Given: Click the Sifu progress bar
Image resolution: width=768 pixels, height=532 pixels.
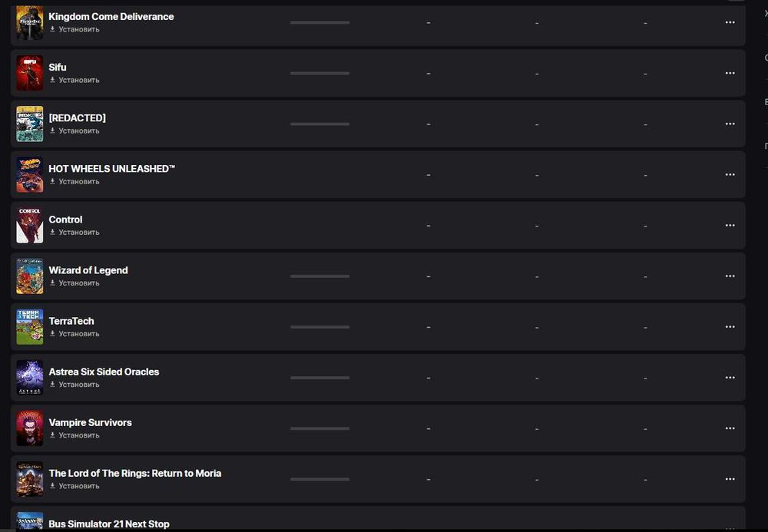Looking at the screenshot, I should pyautogui.click(x=319, y=73).
